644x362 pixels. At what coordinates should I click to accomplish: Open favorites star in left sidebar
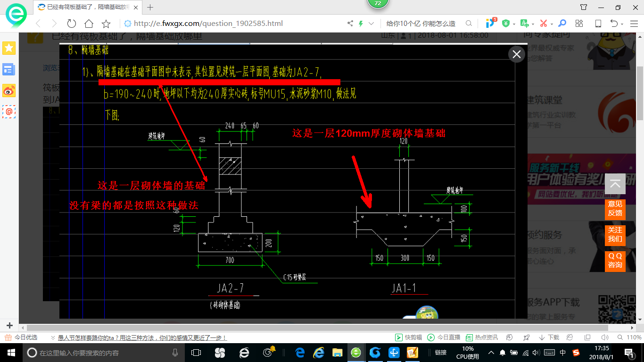[x=9, y=48]
